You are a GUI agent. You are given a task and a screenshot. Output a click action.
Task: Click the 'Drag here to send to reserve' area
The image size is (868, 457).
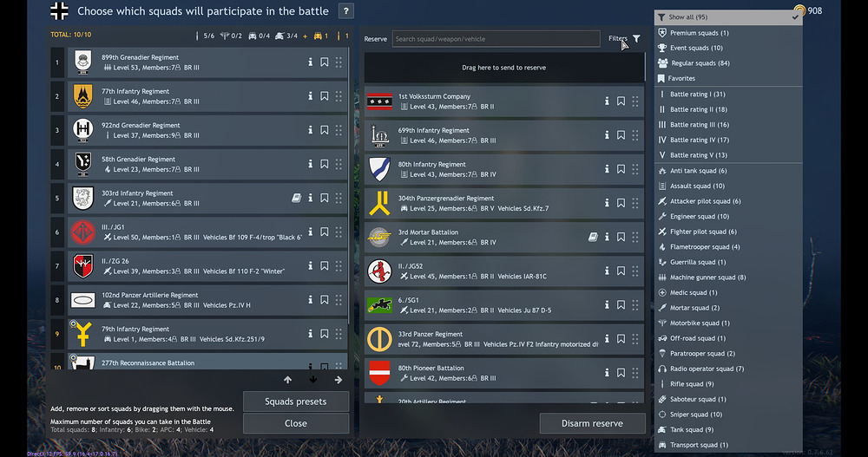[503, 68]
